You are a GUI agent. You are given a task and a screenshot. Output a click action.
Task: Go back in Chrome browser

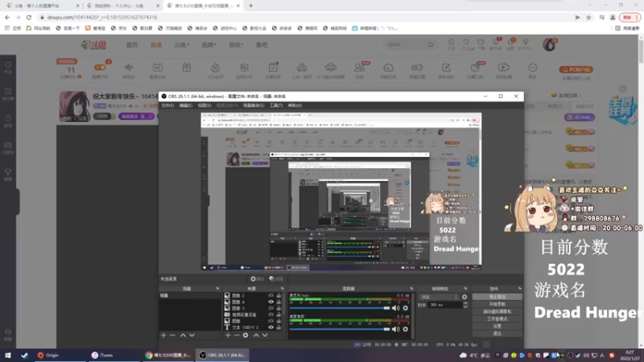7,17
